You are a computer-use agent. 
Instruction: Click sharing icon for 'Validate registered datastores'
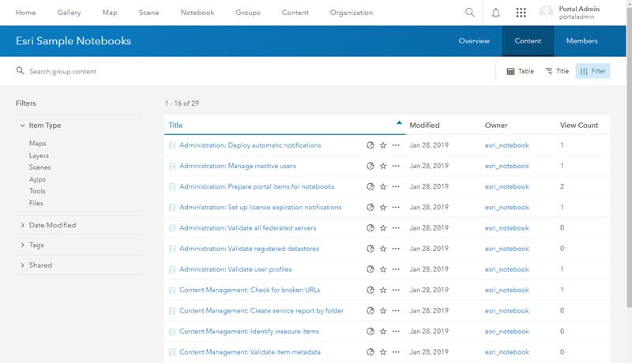pyautogui.click(x=371, y=249)
